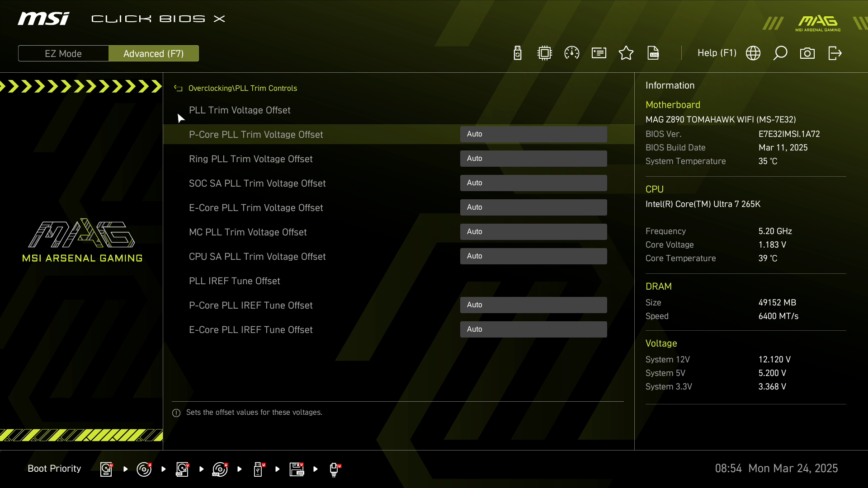Image resolution: width=868 pixels, height=488 pixels.
Task: Select CPU SA PLL Trim Voltage Offset row
Action: tap(257, 257)
